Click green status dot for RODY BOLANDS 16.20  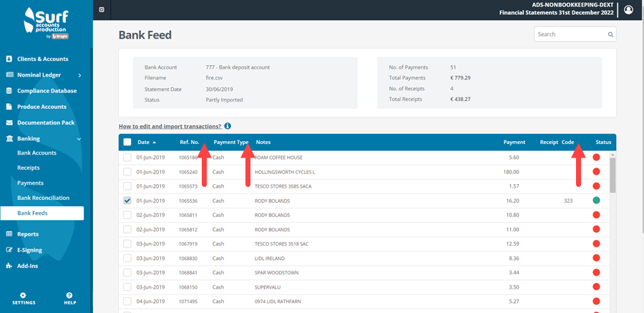596,201
